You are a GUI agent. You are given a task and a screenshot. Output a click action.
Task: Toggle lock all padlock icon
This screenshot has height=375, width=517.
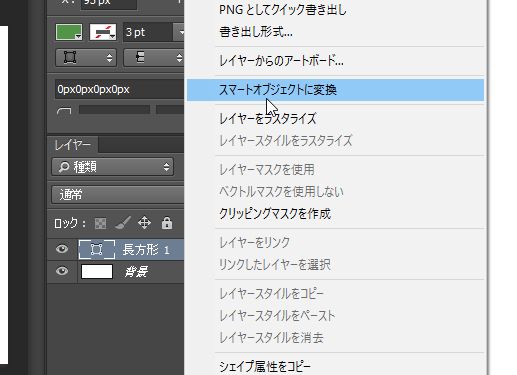pyautogui.click(x=167, y=223)
